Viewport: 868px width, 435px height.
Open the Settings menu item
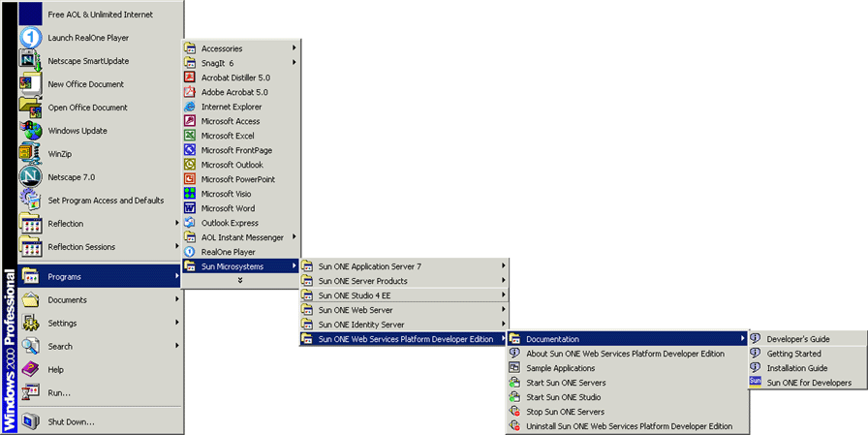click(x=100, y=323)
